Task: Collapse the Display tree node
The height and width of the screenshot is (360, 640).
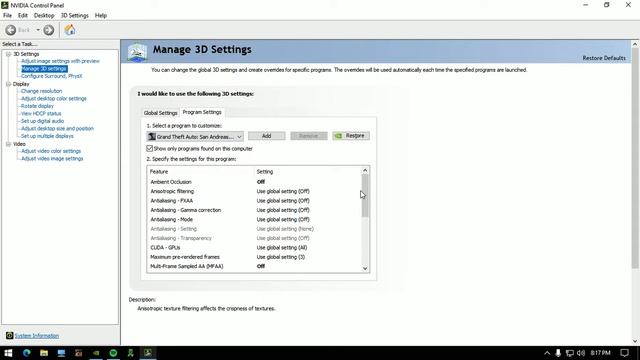Action: click(8, 84)
